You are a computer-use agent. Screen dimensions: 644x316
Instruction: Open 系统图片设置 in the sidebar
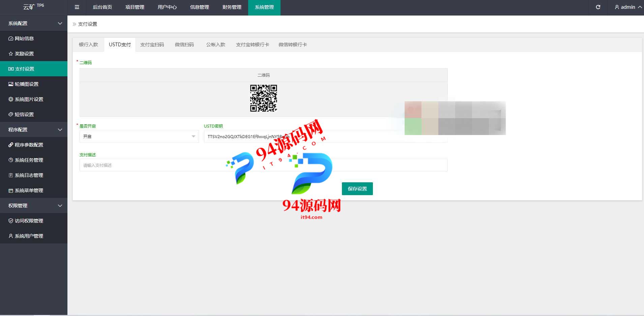pos(34,99)
